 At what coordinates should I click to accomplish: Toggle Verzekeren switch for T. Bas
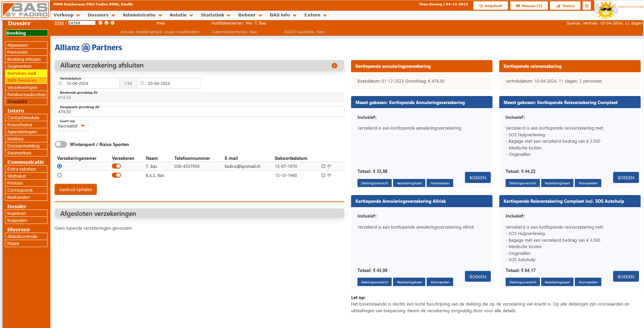116,166
